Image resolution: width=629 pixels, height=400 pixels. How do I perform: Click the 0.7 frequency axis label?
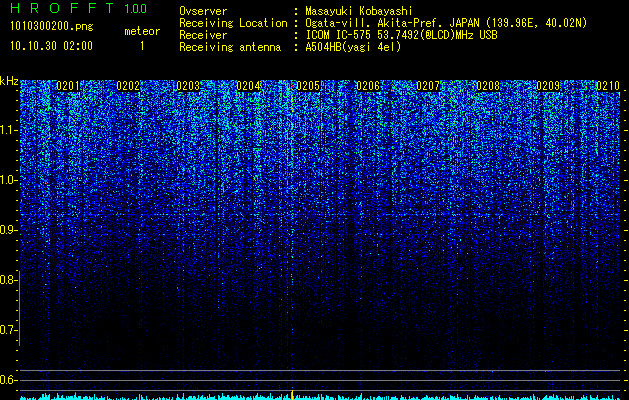coord(8,330)
